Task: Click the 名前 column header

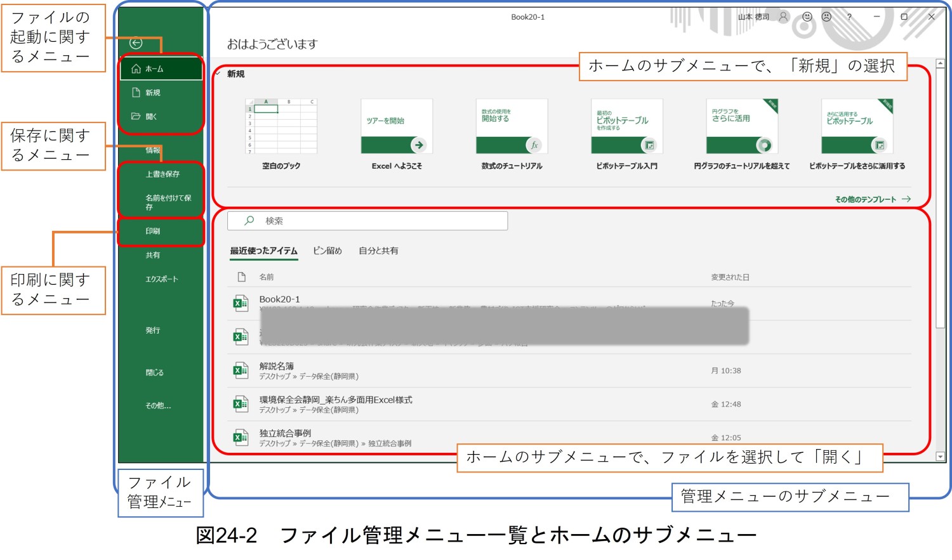Action: (267, 277)
